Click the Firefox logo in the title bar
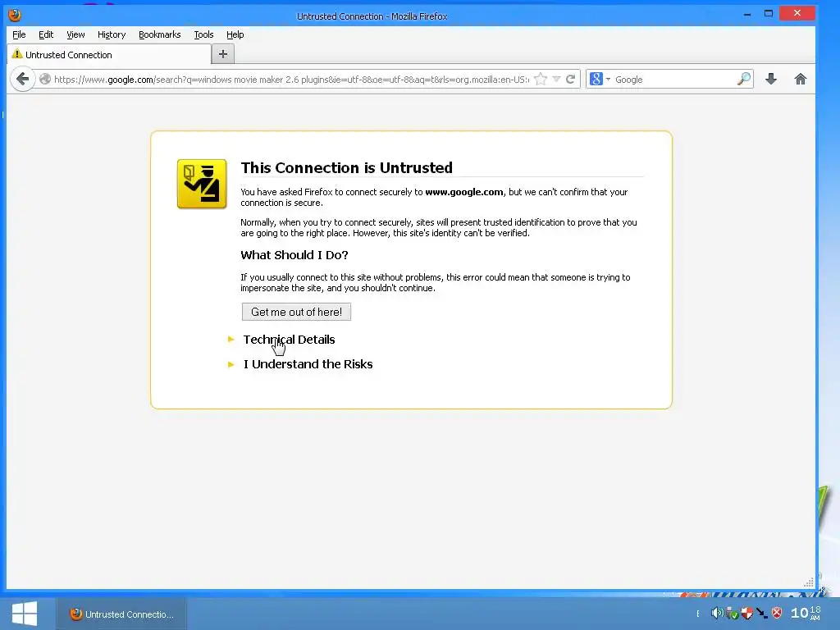This screenshot has width=840, height=630. click(15, 15)
